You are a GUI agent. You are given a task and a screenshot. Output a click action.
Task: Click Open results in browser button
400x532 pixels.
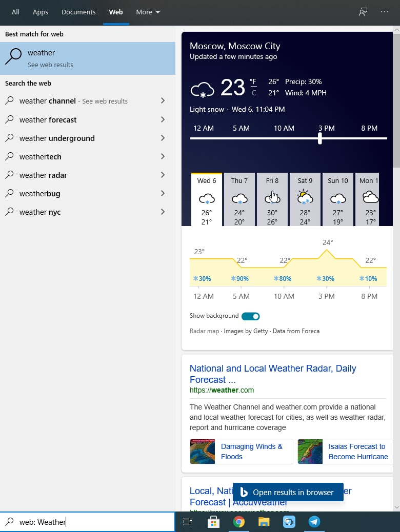288,492
